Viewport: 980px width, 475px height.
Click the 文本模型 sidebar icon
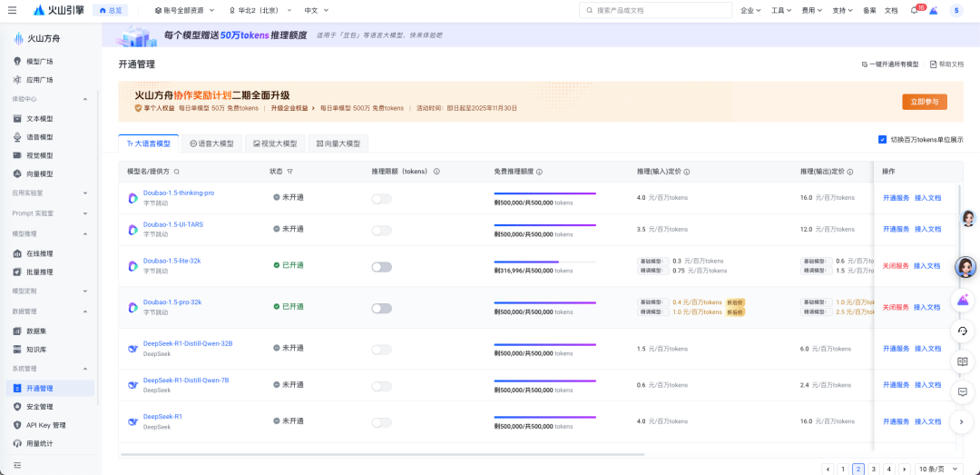(17, 119)
